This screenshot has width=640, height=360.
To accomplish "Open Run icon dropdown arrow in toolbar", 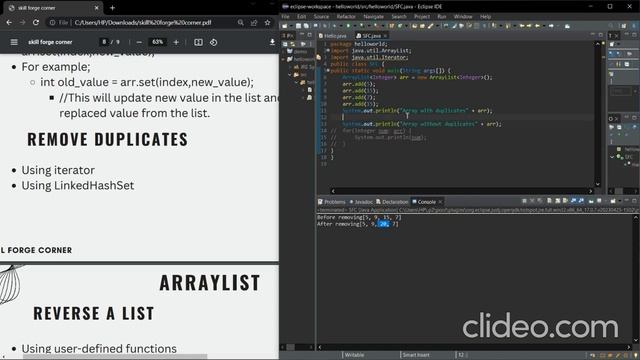I will [x=355, y=26].
